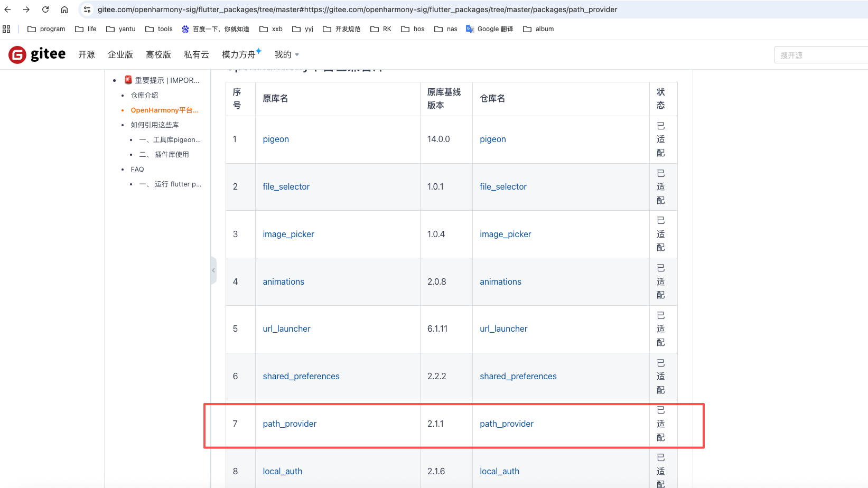The width and height of the screenshot is (868, 488).
Task: Click the site info icon in address bar
Action: pos(87,10)
